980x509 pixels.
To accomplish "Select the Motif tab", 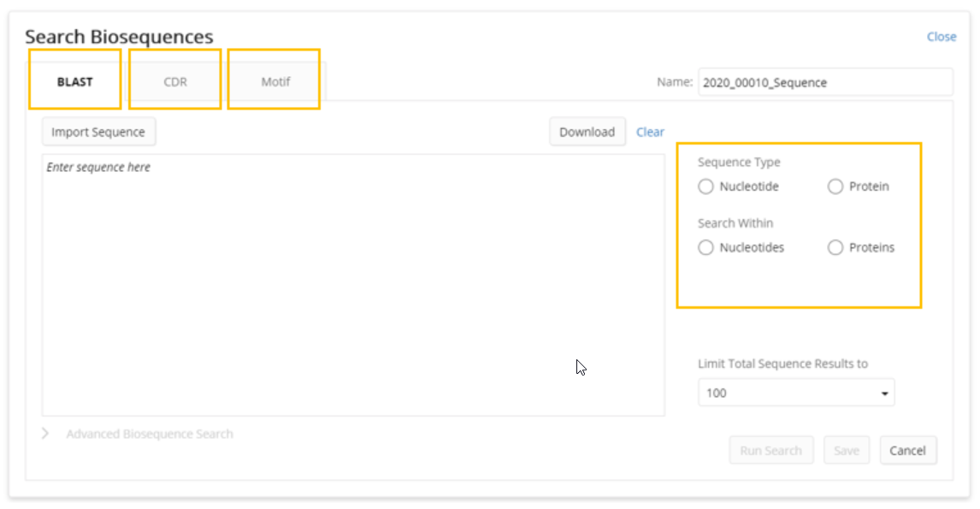I will (275, 82).
